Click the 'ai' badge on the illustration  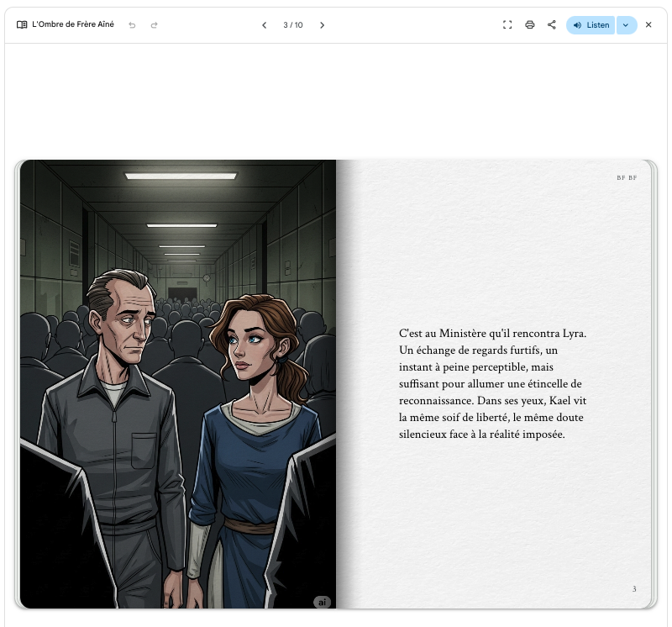tap(322, 602)
